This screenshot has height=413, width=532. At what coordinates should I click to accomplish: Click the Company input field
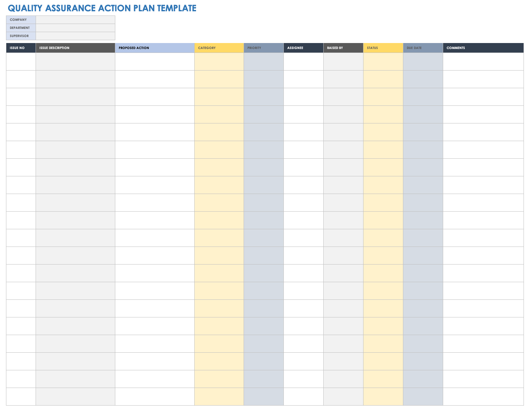(x=75, y=20)
